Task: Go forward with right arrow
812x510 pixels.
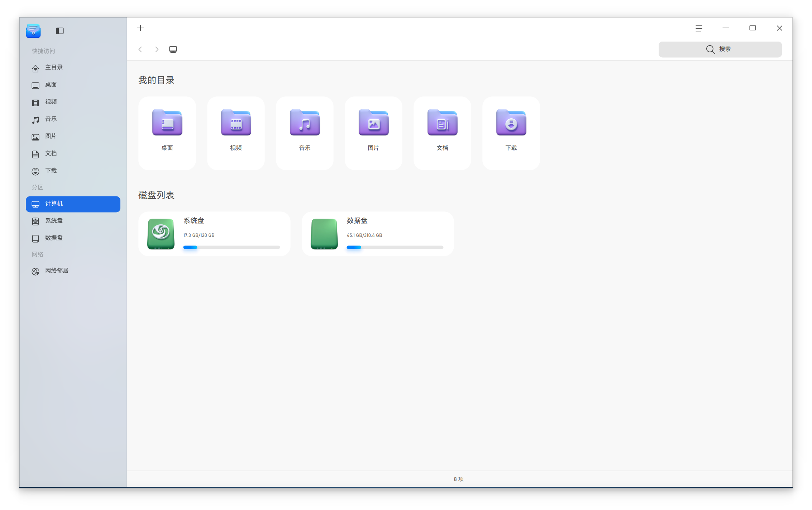Action: click(157, 49)
